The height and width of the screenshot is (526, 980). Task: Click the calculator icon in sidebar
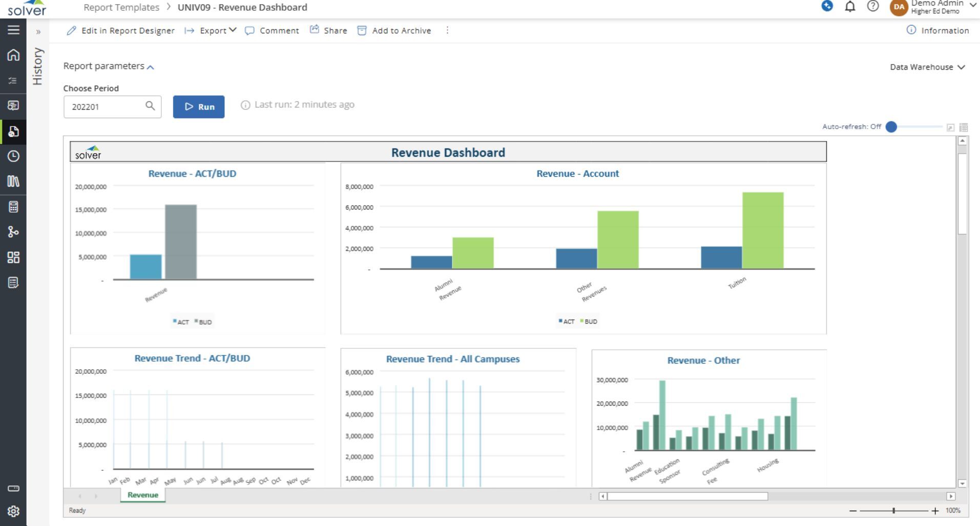pos(13,206)
